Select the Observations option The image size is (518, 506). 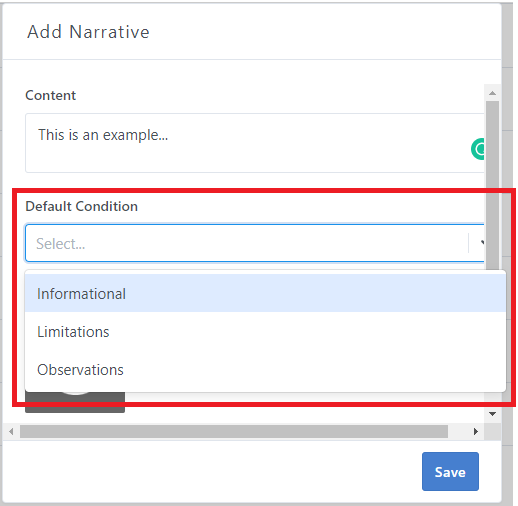coord(265,370)
